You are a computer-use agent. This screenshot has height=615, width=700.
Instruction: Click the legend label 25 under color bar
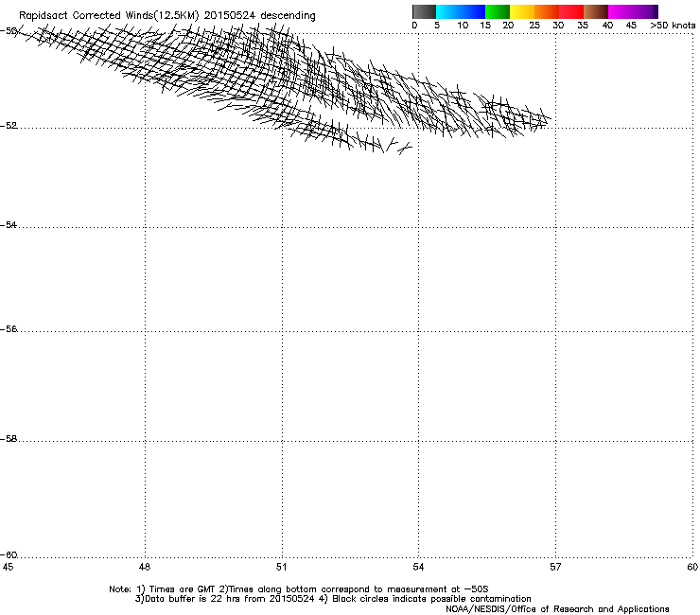click(534, 26)
